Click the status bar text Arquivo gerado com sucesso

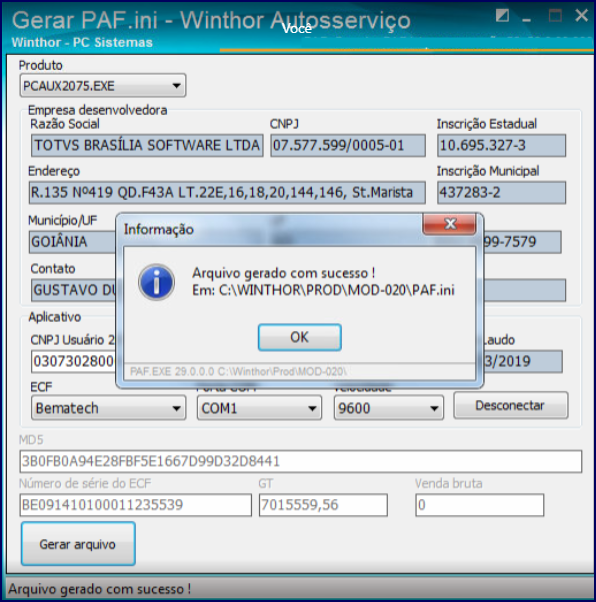click(x=100, y=589)
